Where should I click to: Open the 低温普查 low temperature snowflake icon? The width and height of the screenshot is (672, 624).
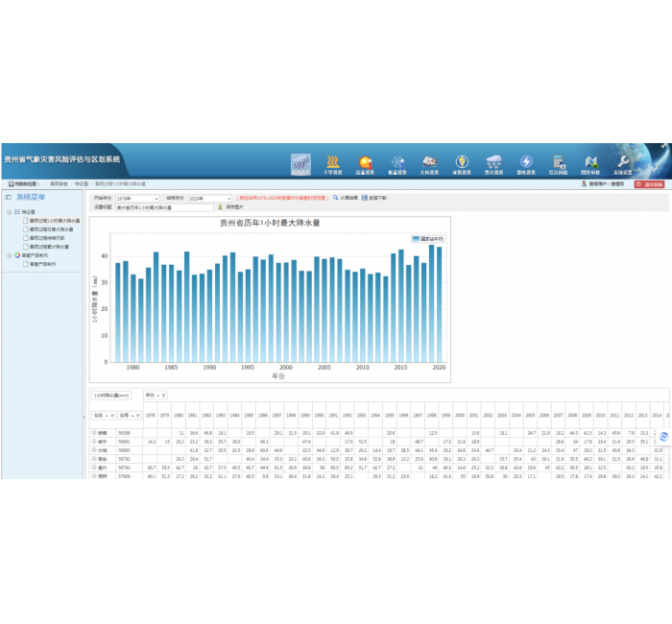[397, 163]
